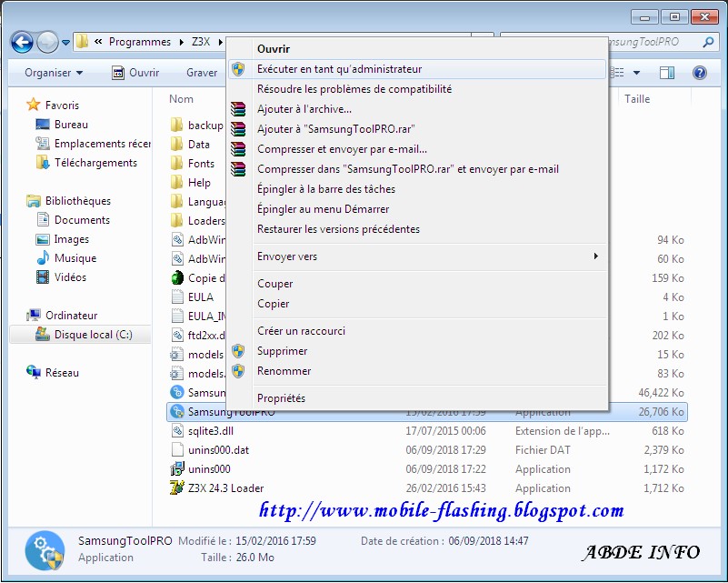Click the Musique note icon

tap(43, 257)
